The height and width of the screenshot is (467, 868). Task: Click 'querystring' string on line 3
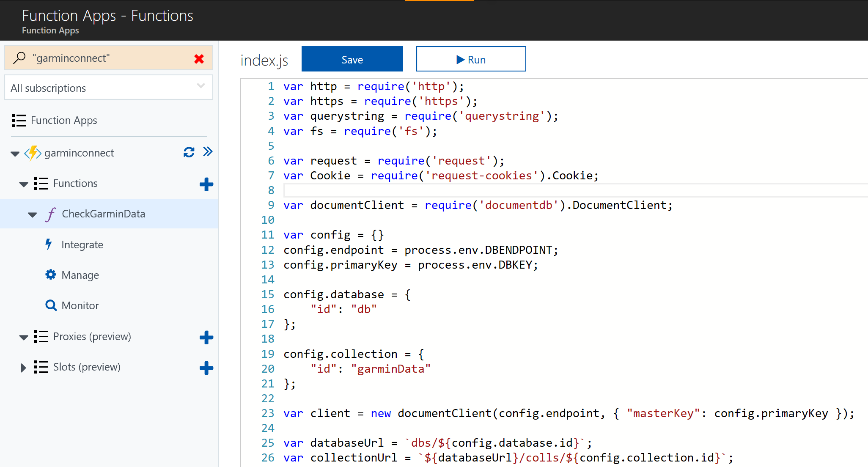[502, 116]
